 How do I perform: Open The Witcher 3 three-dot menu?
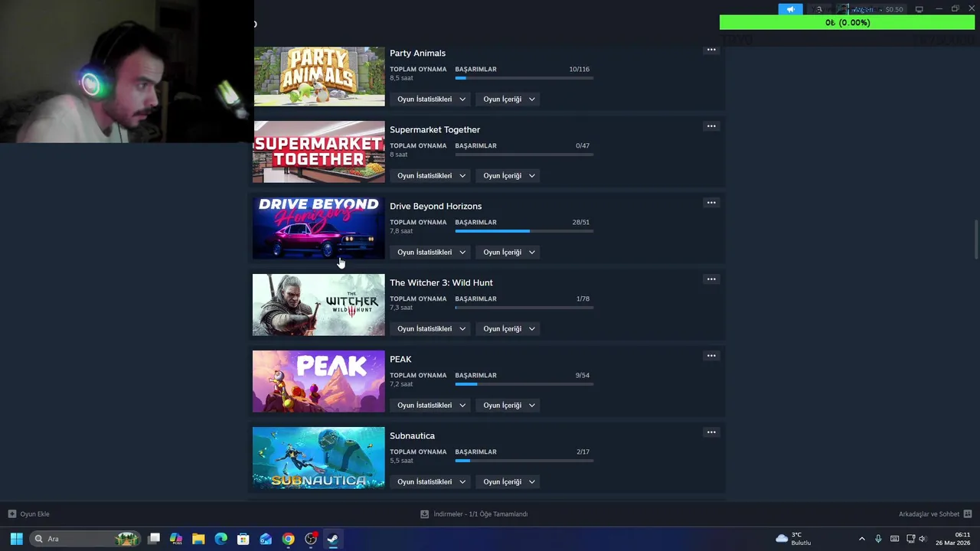[x=711, y=279]
